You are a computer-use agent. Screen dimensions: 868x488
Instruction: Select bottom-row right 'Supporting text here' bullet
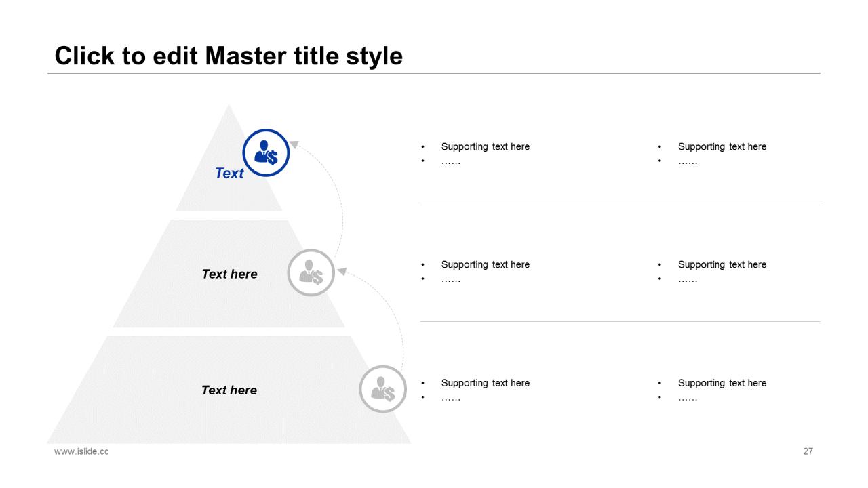click(x=722, y=383)
